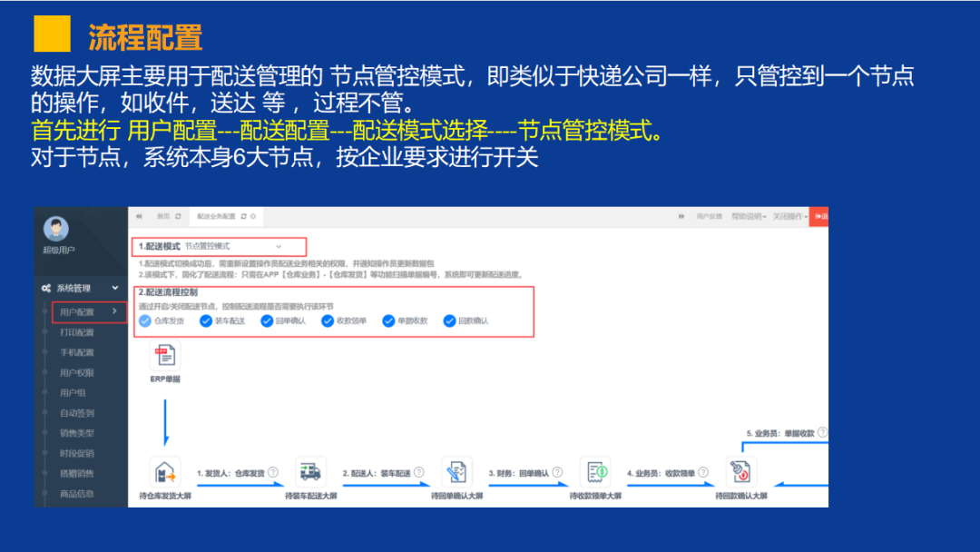Click help icon beside 业务员：收款领单
This screenshot has width=980, height=552.
coord(703,473)
